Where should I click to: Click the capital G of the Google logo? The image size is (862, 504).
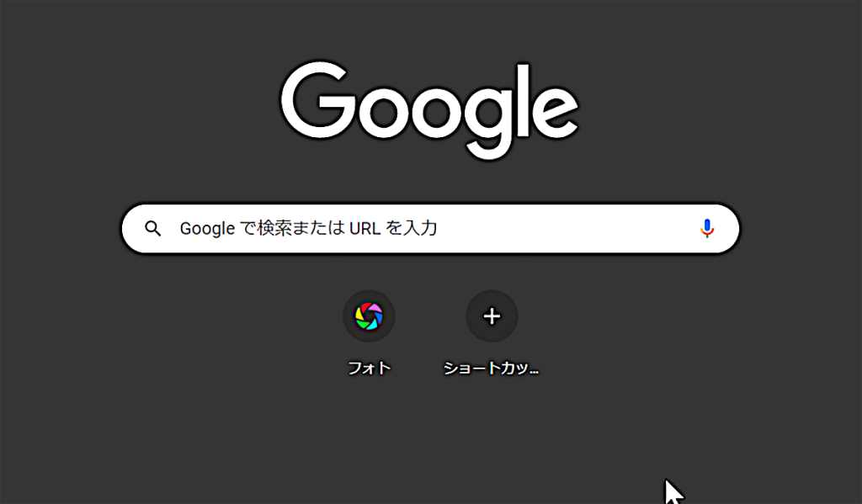(x=317, y=100)
